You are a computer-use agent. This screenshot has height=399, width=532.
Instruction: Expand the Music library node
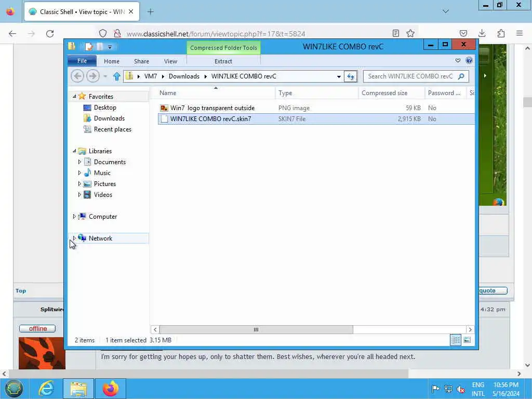click(x=79, y=172)
